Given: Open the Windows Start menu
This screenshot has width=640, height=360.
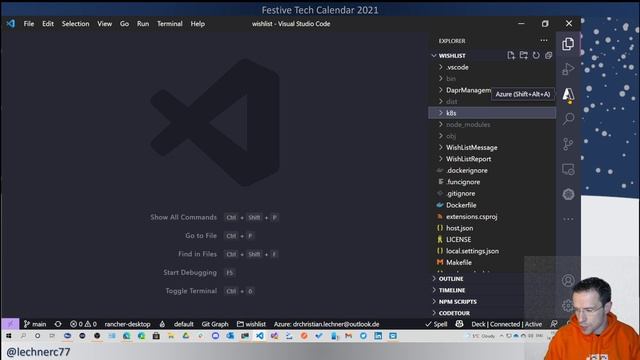Looking at the screenshot, I should [9, 336].
